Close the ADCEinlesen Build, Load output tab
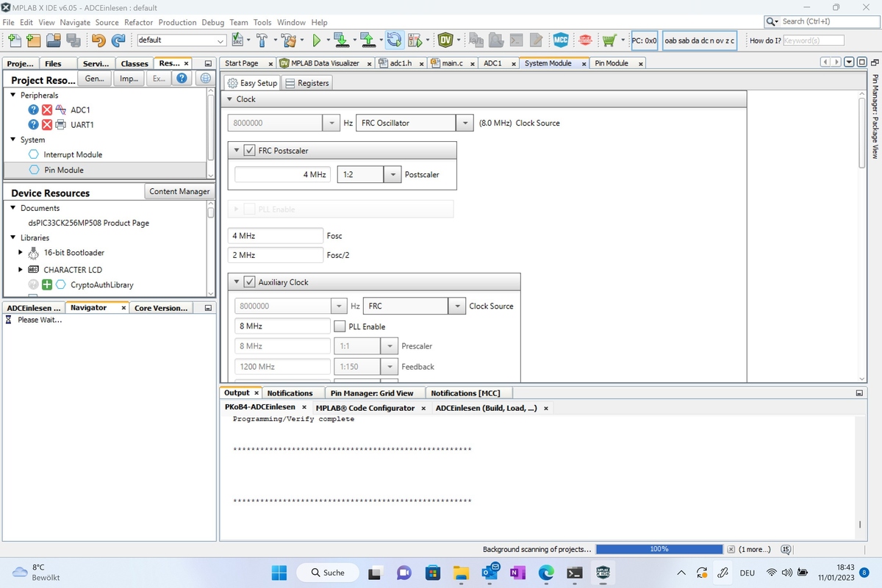This screenshot has height=588, width=882. coord(545,408)
